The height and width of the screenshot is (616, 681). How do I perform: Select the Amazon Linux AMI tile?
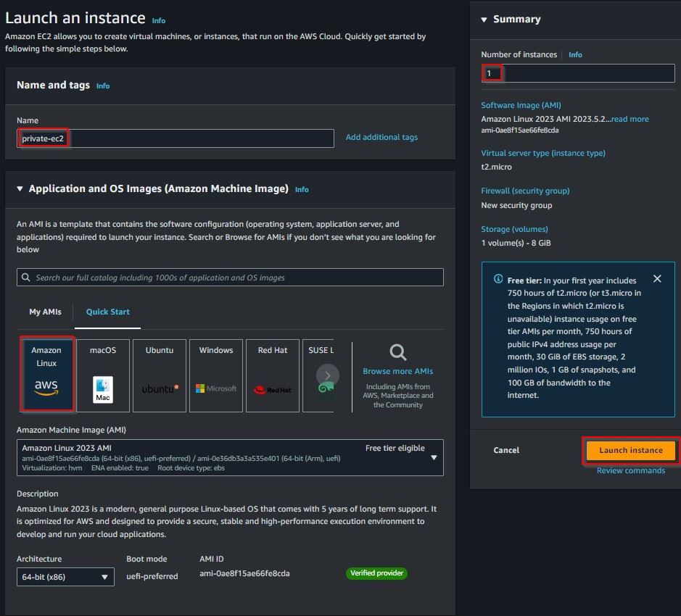[46, 375]
